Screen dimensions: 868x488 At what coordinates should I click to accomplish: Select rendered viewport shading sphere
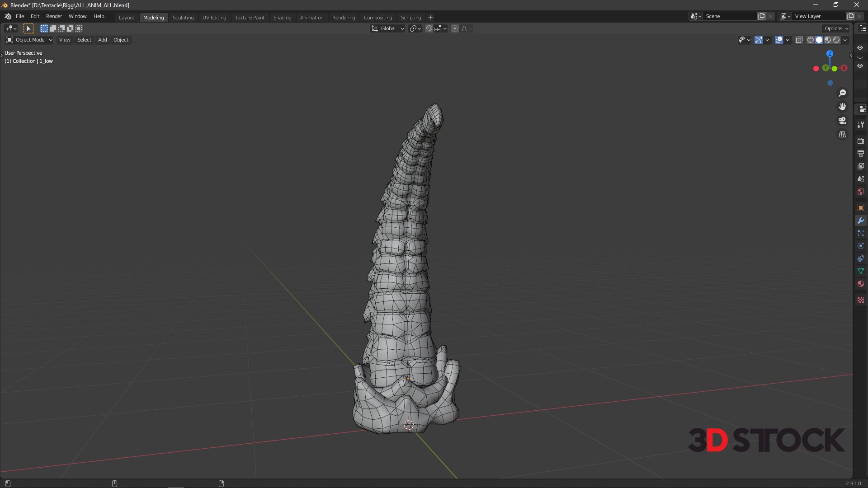[837, 40]
